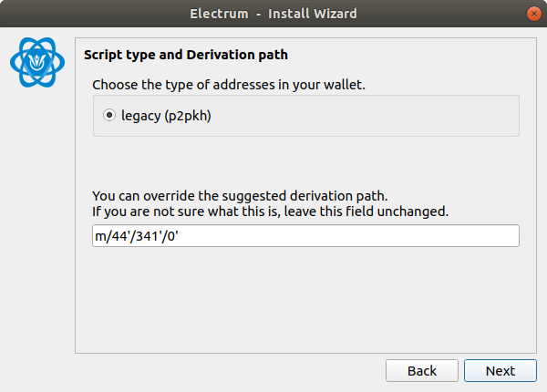Click the 'Script type and Derivation path' heading
The width and height of the screenshot is (547, 392).
(x=186, y=55)
